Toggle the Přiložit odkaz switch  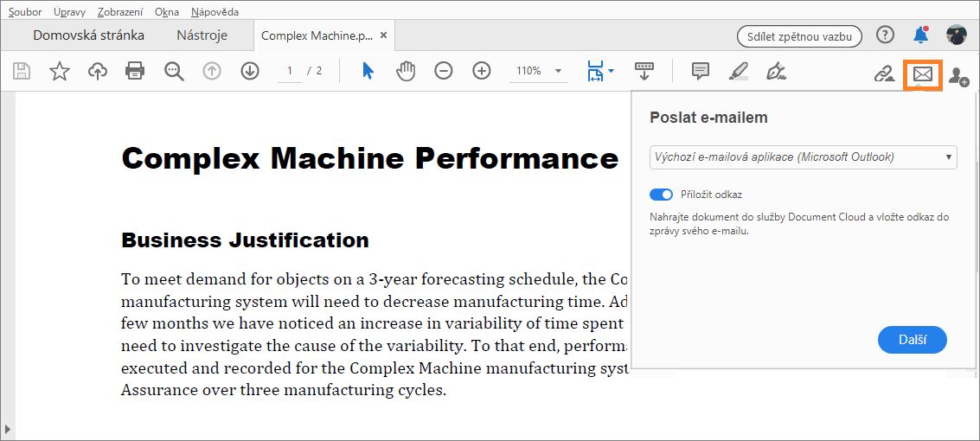point(662,195)
